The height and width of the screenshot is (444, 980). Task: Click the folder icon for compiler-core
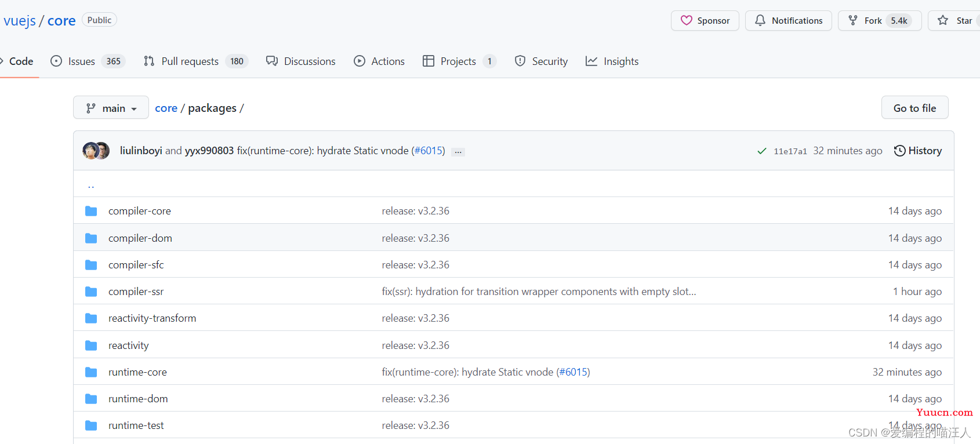tap(91, 211)
